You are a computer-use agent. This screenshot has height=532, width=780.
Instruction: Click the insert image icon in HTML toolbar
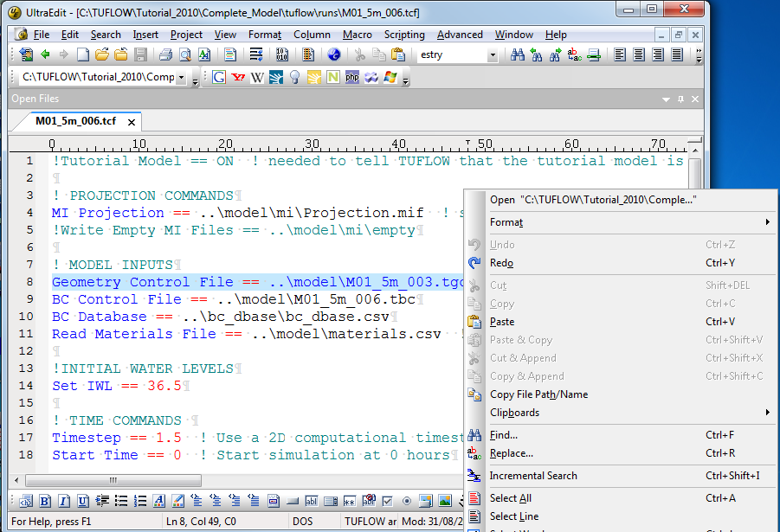[445, 501]
